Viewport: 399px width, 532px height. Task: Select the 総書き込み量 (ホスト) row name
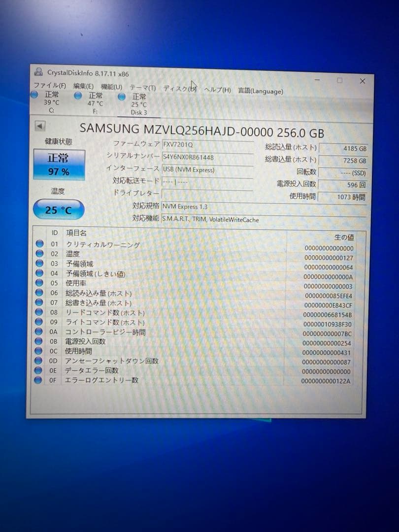click(x=99, y=302)
